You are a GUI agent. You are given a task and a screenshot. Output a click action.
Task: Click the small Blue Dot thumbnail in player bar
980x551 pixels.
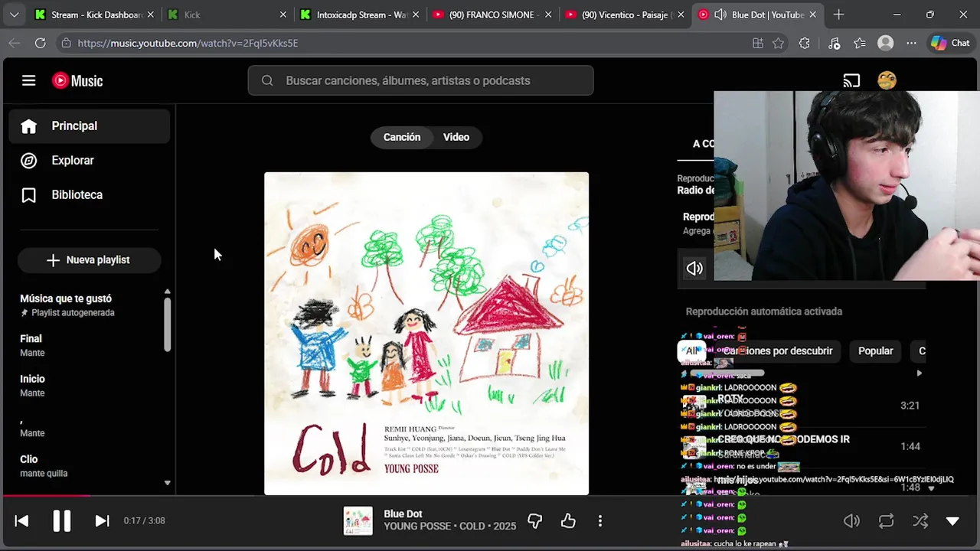pos(358,521)
